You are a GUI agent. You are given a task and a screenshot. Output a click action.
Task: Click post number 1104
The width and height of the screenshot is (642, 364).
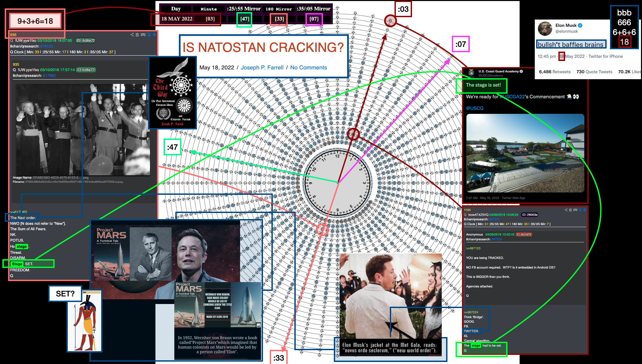point(467,210)
